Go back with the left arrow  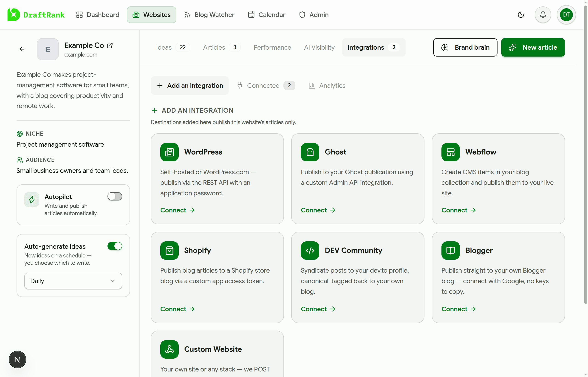coord(22,49)
